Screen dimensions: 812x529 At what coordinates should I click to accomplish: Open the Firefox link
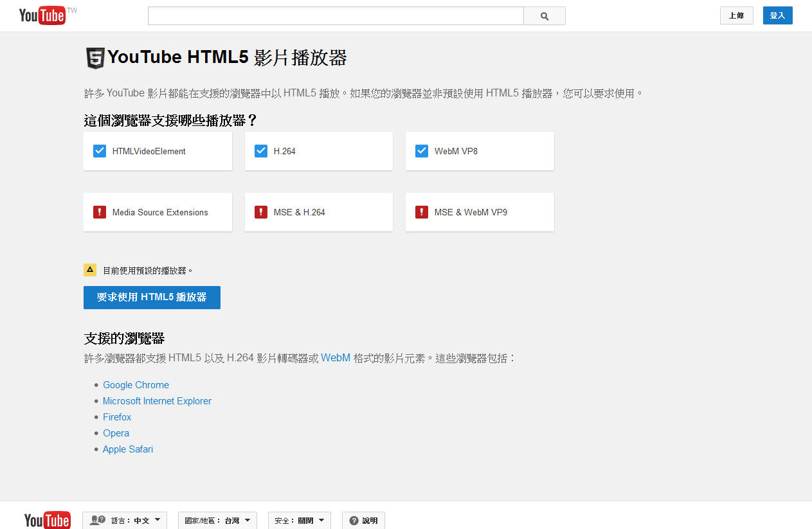[117, 417]
